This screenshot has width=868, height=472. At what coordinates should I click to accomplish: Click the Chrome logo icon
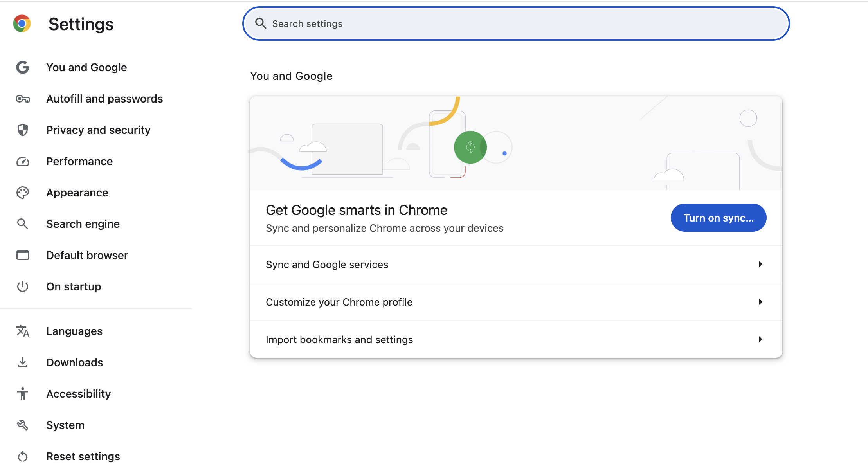[22, 24]
